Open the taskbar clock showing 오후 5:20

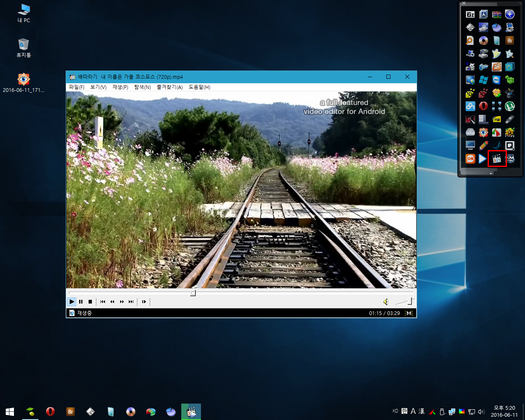504,411
